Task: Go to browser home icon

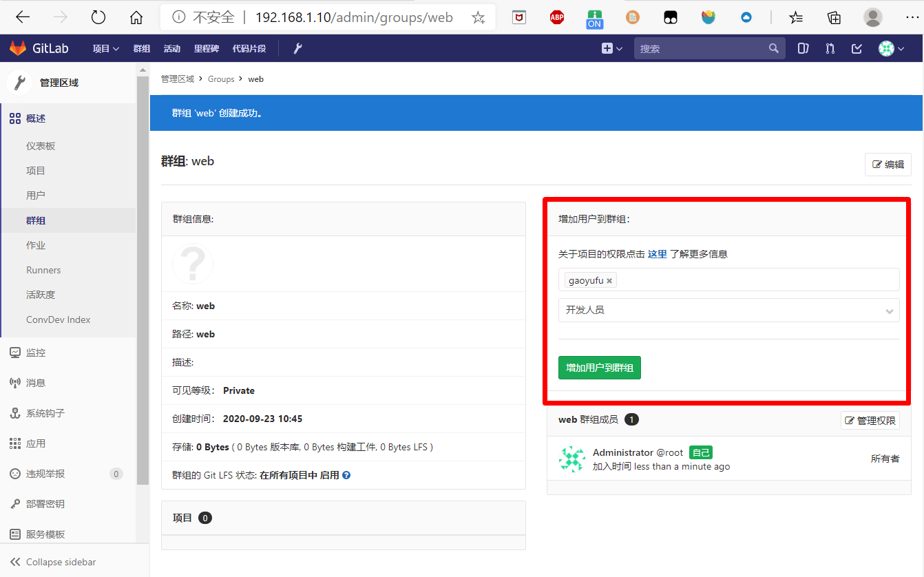Action: (x=136, y=17)
